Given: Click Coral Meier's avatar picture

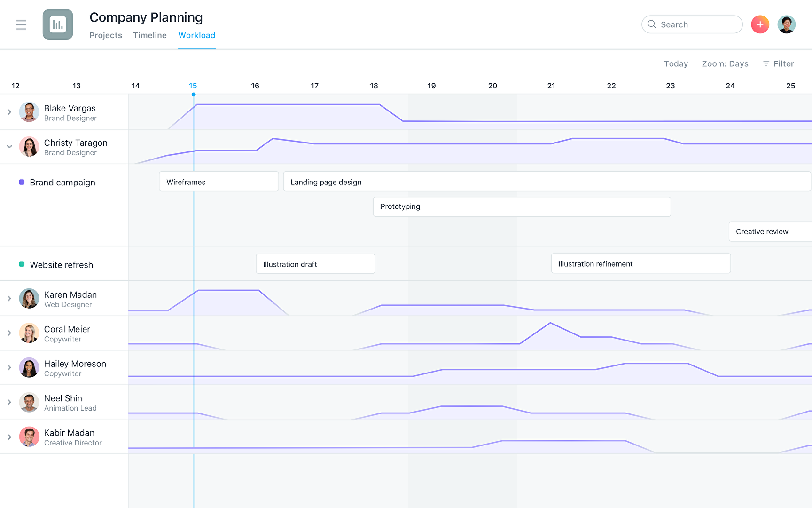Looking at the screenshot, I should point(29,333).
